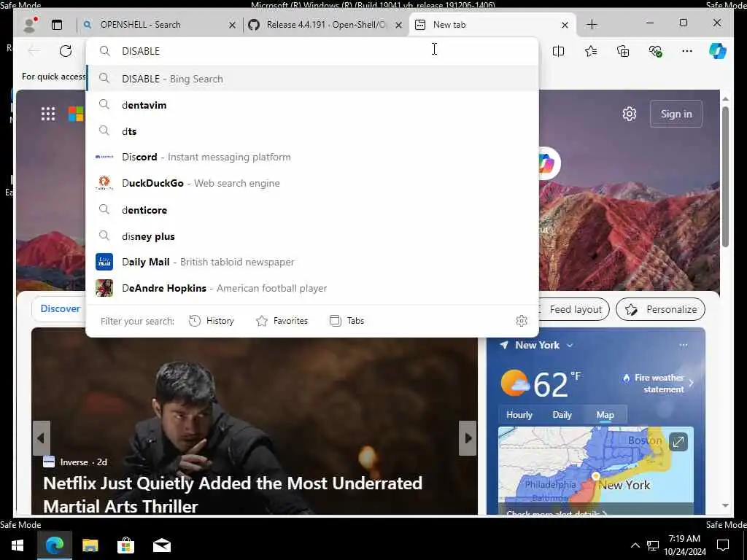Open the new tab plus button

click(592, 25)
